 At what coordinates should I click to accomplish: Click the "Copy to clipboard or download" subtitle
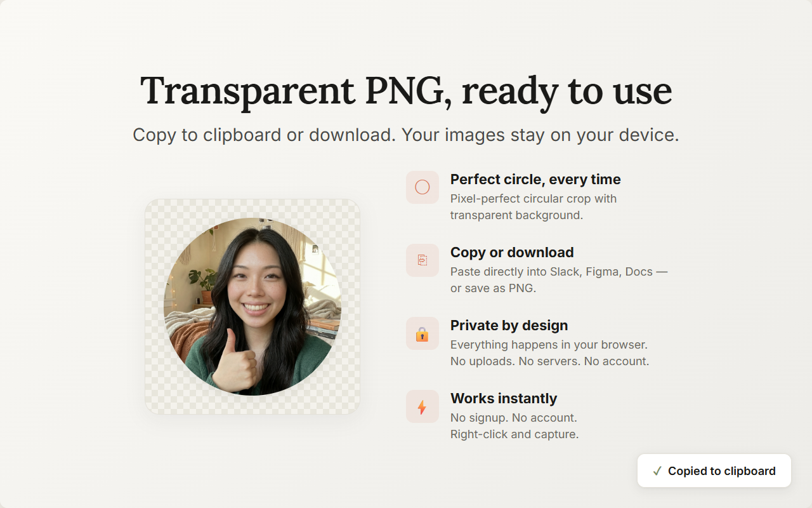405,135
